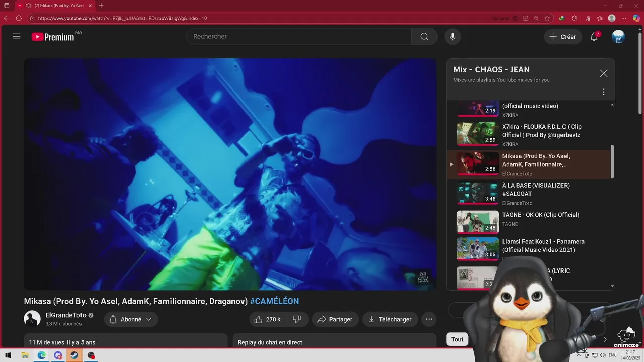Select the Tout filter chip

coord(457,339)
